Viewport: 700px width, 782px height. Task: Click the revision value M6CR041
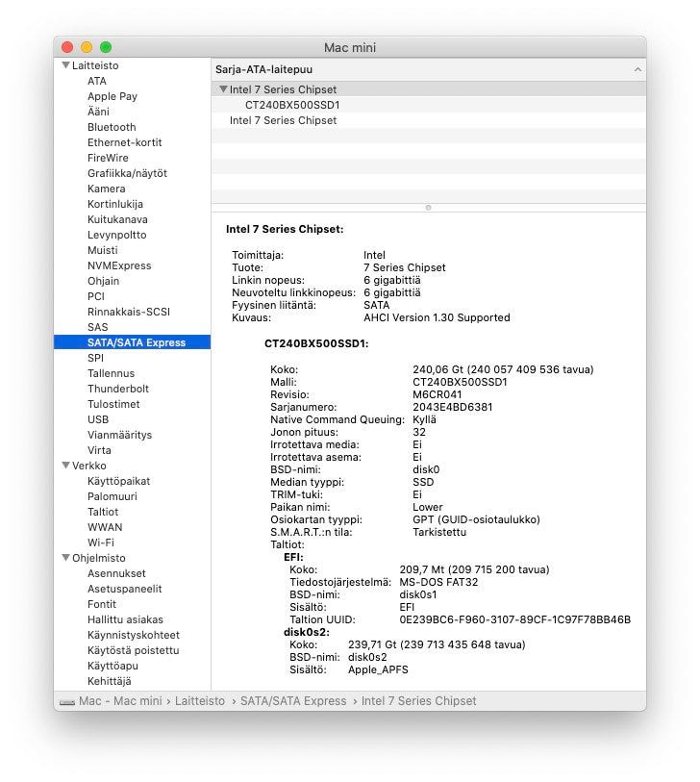pyautogui.click(x=437, y=394)
